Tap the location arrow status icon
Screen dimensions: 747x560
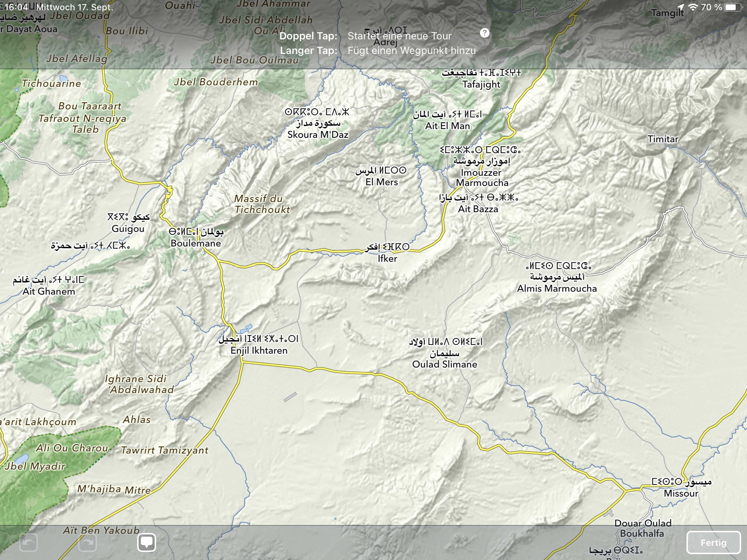[681, 7]
